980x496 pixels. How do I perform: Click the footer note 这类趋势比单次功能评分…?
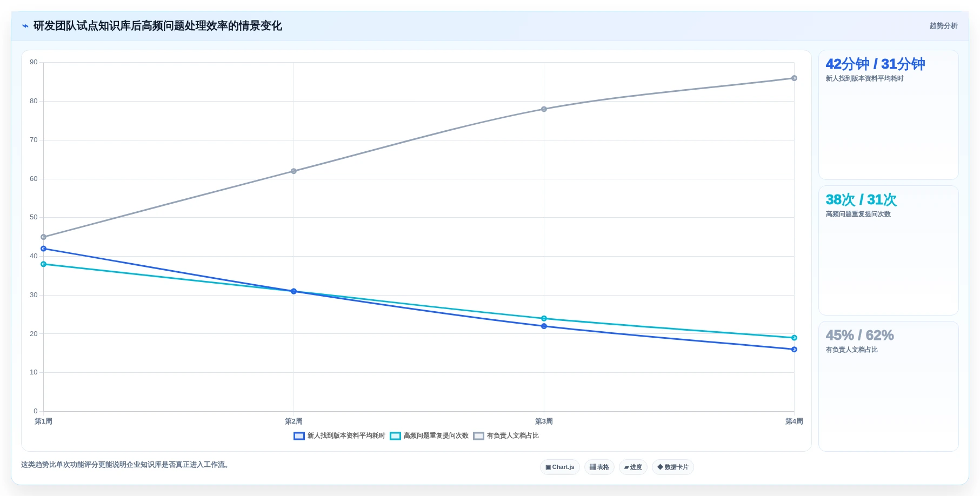(126, 465)
